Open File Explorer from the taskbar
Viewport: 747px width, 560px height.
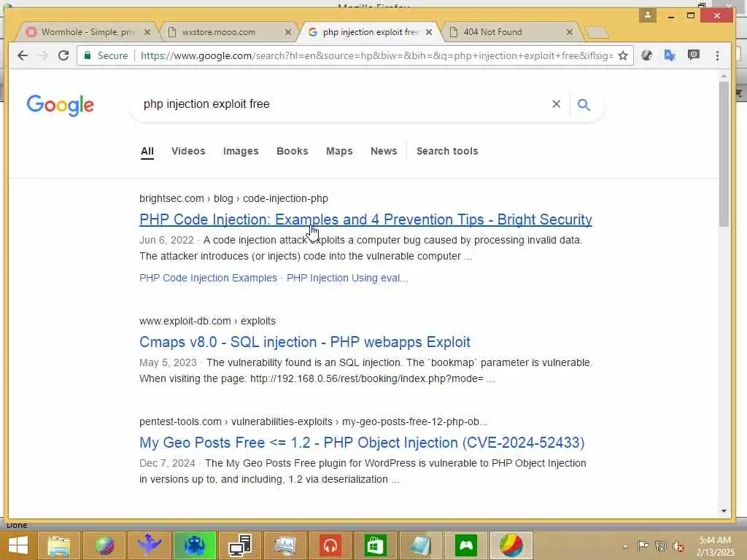pyautogui.click(x=58, y=545)
